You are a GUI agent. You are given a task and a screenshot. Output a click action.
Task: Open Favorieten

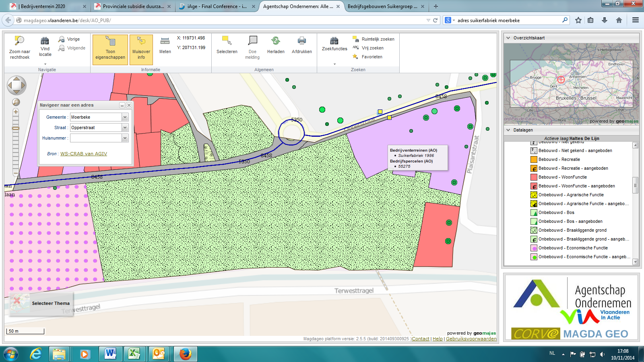[367, 57]
